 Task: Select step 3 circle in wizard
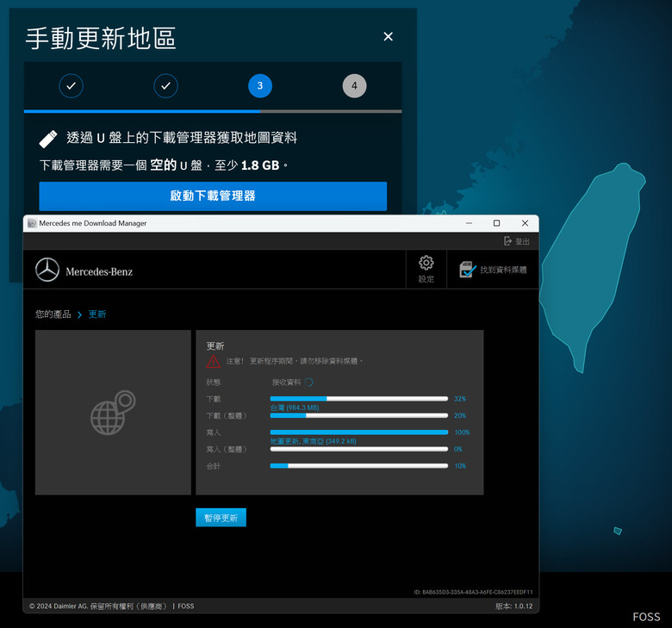point(260,86)
